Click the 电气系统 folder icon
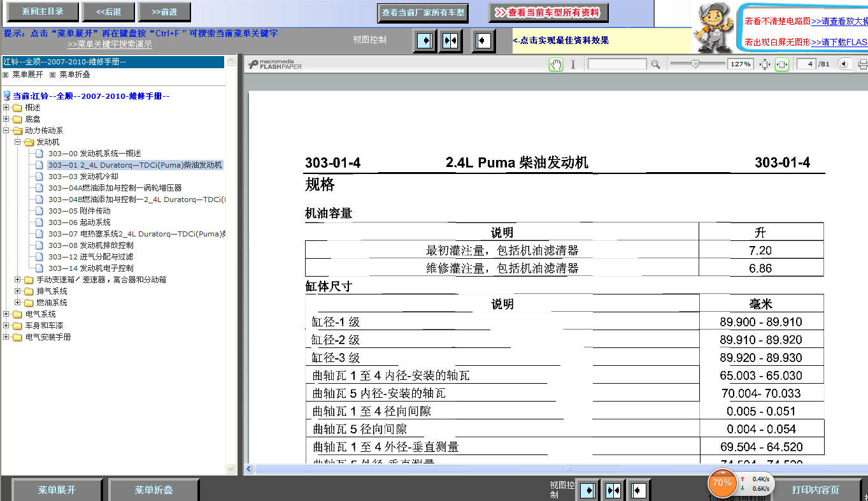Viewport: 868px width, 501px height. (17, 314)
